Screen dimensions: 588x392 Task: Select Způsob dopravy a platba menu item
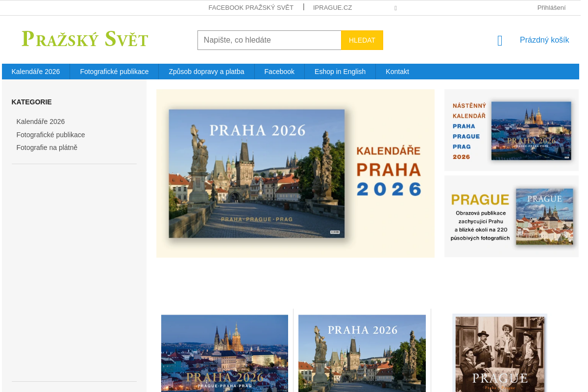(x=206, y=72)
